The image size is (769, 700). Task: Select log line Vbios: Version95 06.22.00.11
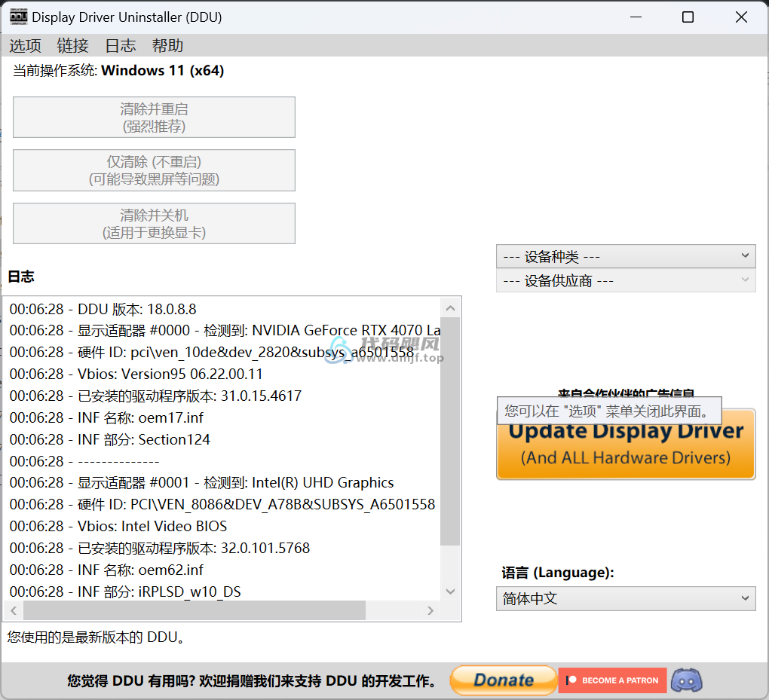[136, 374]
